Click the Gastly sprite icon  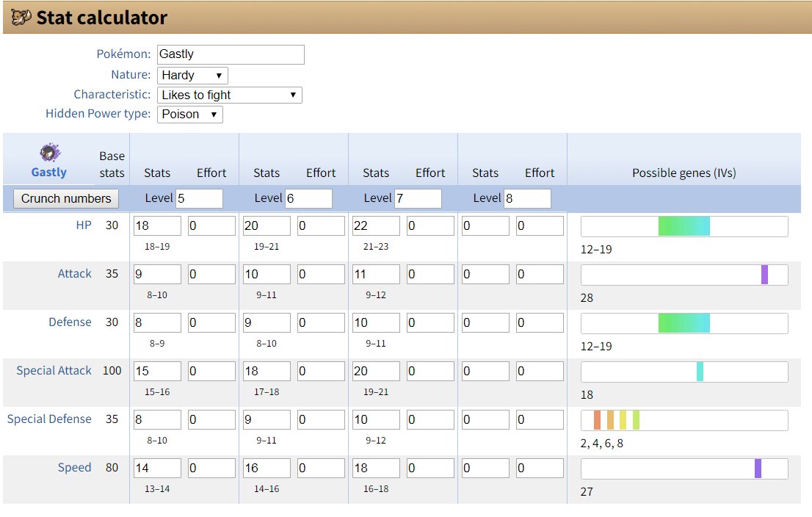(x=50, y=152)
